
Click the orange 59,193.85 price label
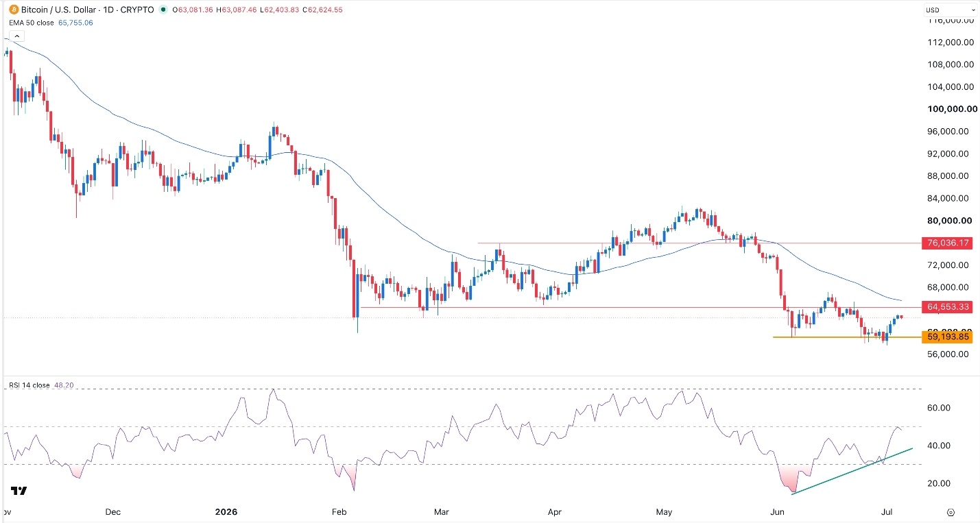pos(948,337)
